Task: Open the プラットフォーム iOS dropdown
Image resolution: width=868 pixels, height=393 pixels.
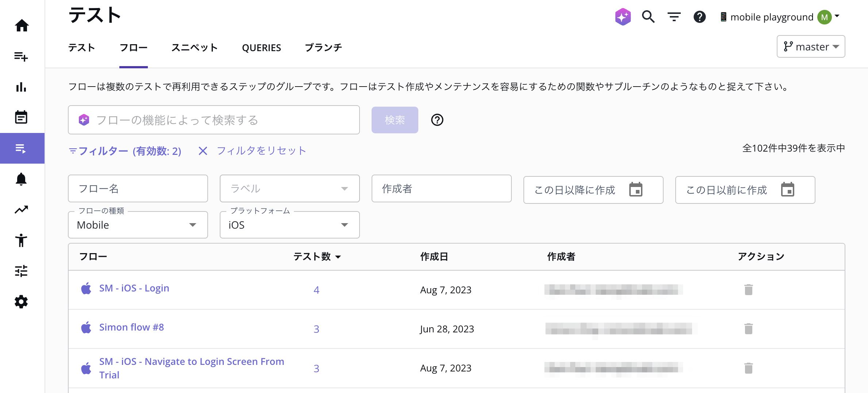Action: [289, 225]
